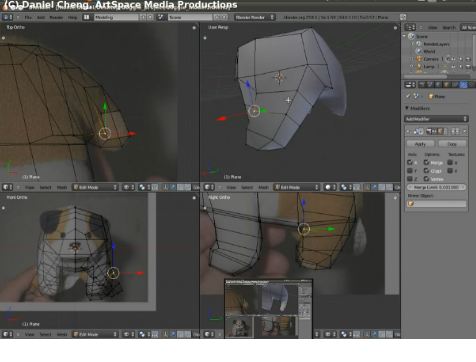Open pivot point selector in Top Ortho header
The height and width of the screenshot is (362, 476).
(x=144, y=187)
